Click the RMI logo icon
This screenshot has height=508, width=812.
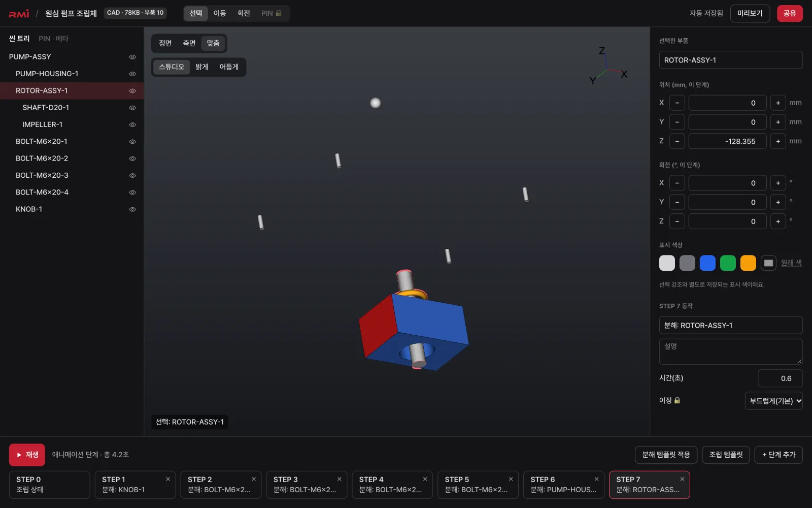tap(19, 14)
